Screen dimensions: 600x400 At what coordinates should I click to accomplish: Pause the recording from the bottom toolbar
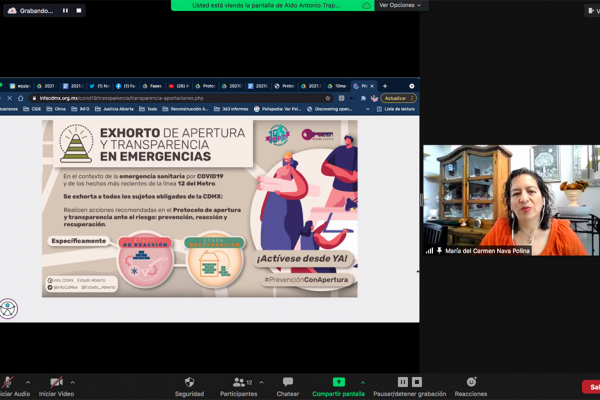tap(403, 382)
